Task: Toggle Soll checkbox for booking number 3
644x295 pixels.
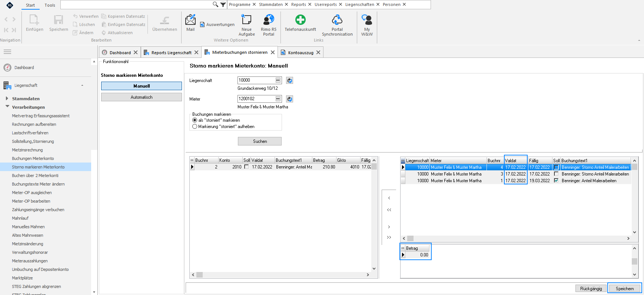Action: [556, 174]
